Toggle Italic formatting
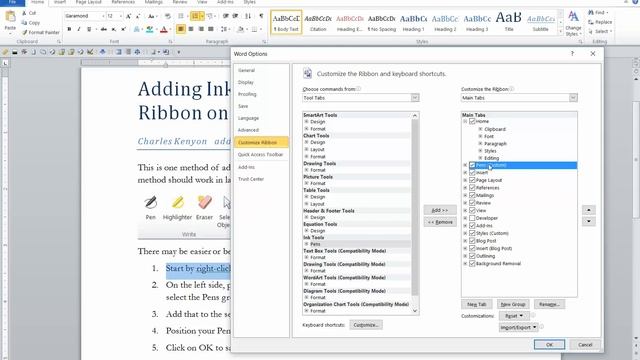Screen dimensions: 640x360 click(79, 29)
